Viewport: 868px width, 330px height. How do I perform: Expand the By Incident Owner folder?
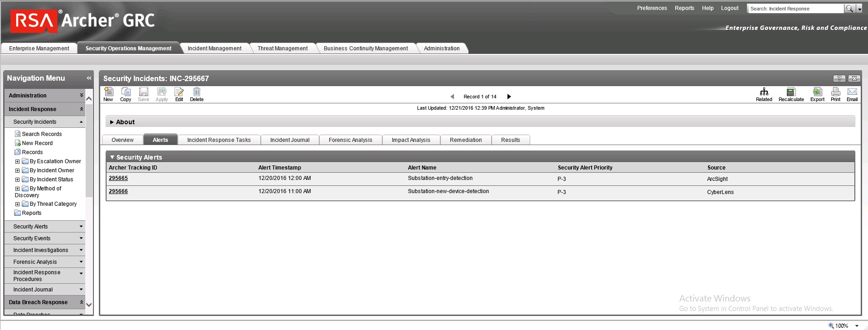(x=17, y=170)
